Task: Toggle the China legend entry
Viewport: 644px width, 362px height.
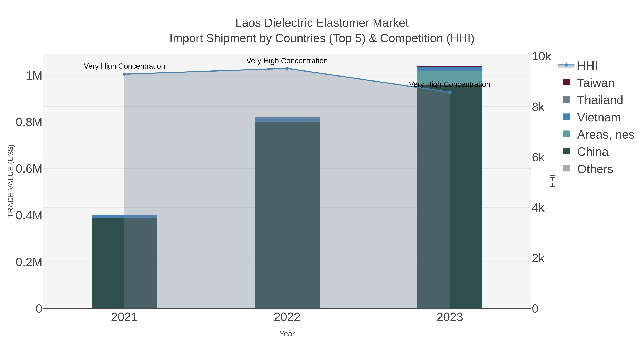Action: point(586,152)
